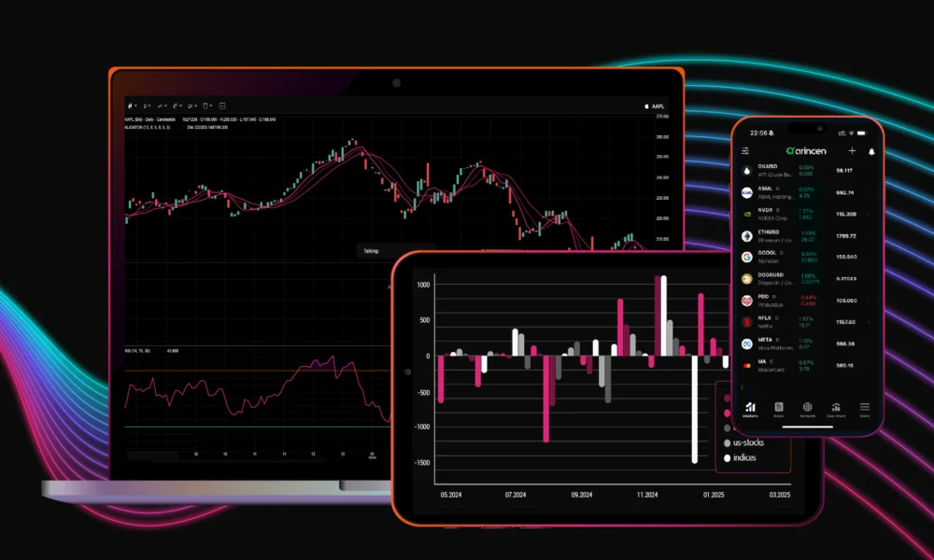Switch to Network globe tab on phone

(807, 410)
